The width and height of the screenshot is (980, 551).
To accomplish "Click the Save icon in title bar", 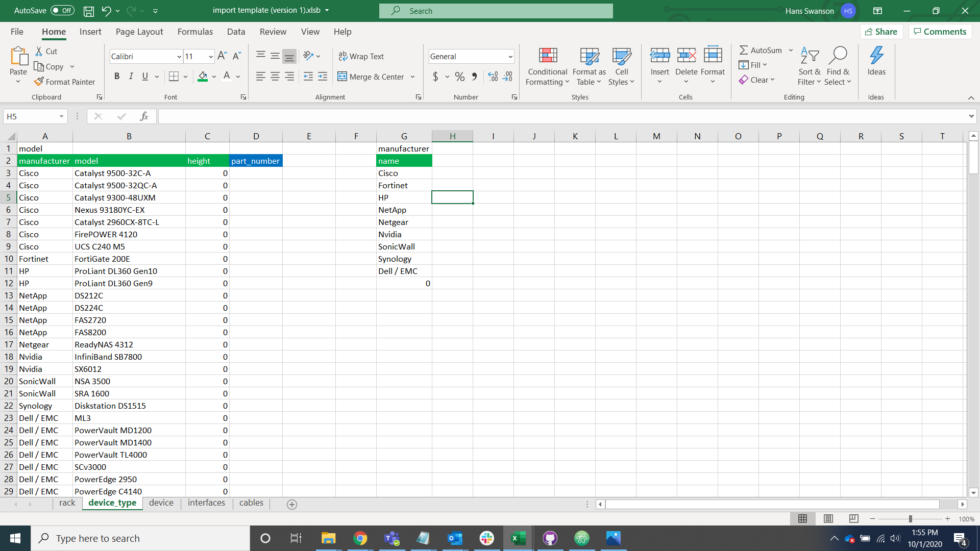I will click(89, 11).
